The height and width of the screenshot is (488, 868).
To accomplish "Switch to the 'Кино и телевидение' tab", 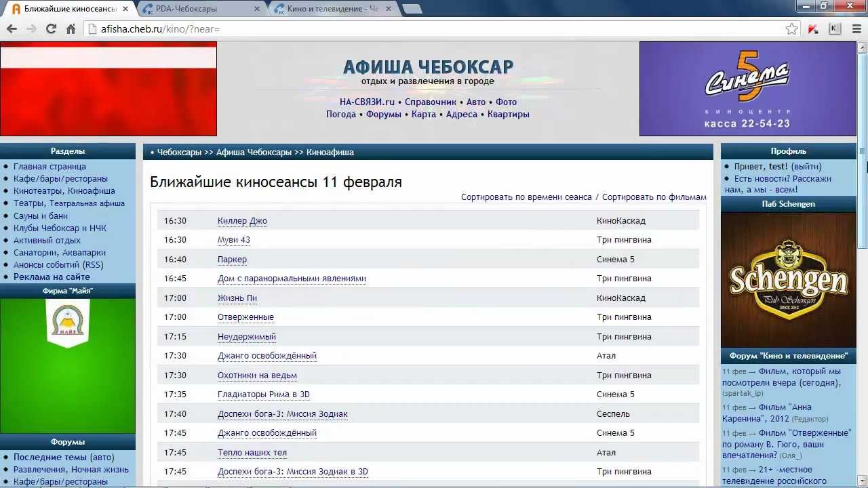I will pos(332,9).
